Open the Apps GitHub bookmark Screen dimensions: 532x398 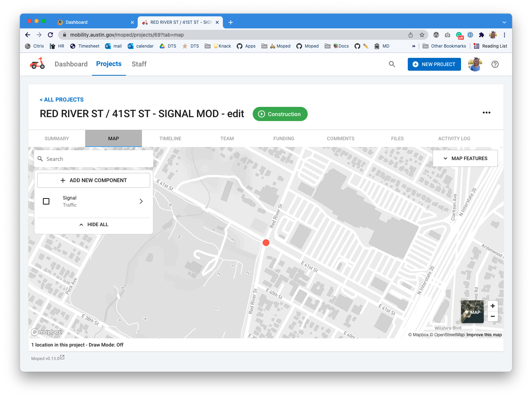(246, 46)
